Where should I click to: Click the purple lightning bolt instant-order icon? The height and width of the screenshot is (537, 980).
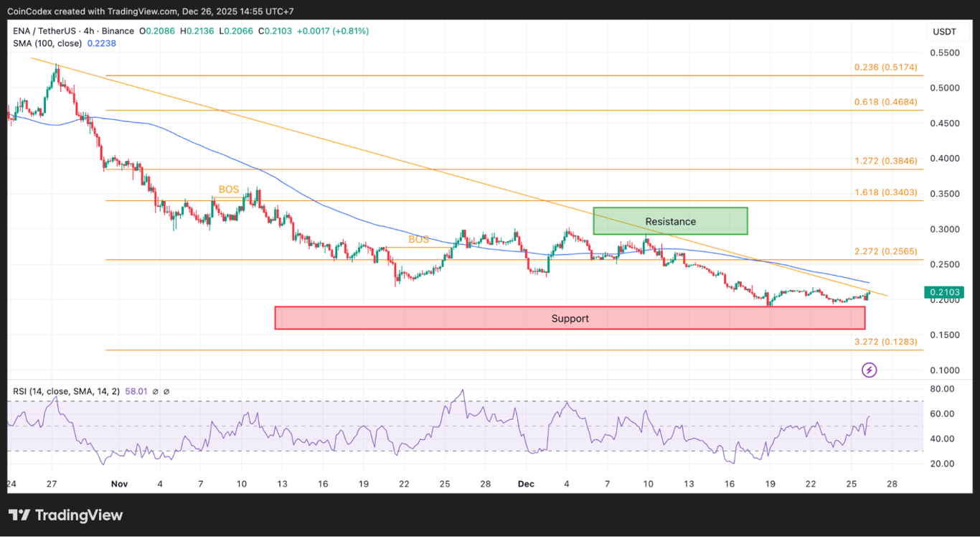869,369
